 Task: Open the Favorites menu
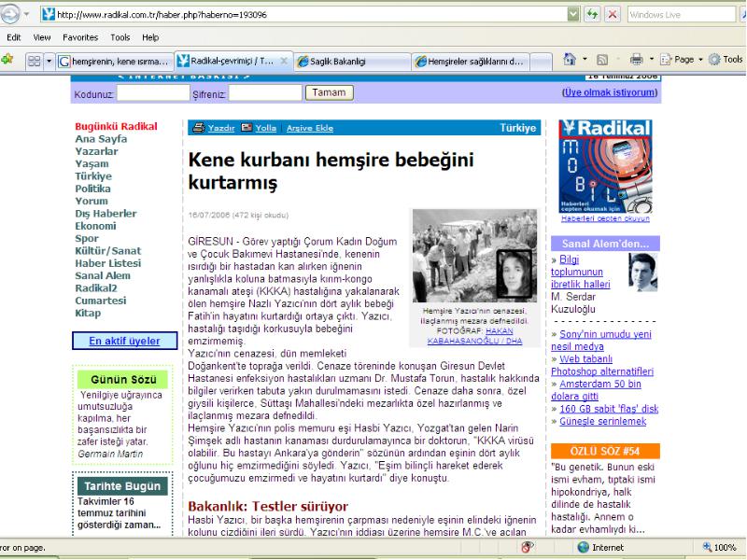pyautogui.click(x=80, y=37)
